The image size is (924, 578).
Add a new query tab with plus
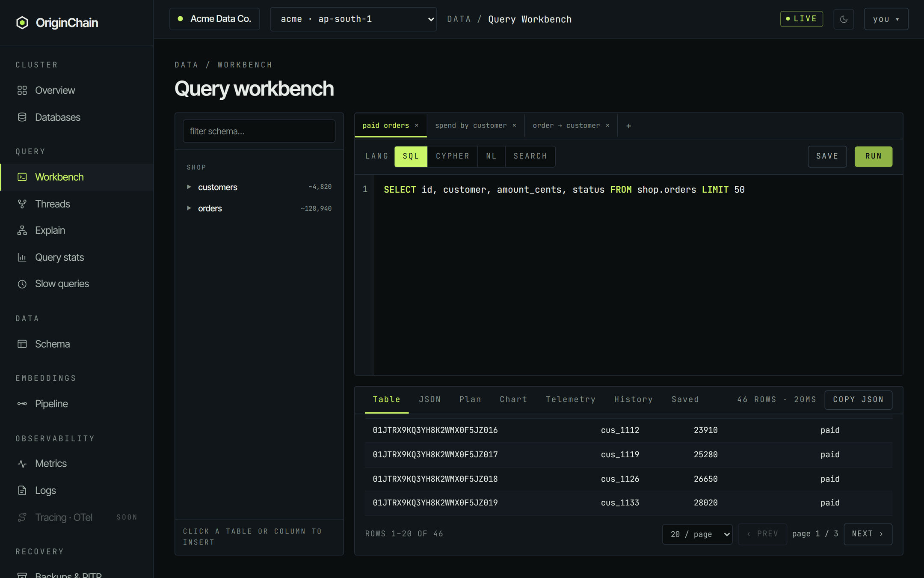pos(628,126)
